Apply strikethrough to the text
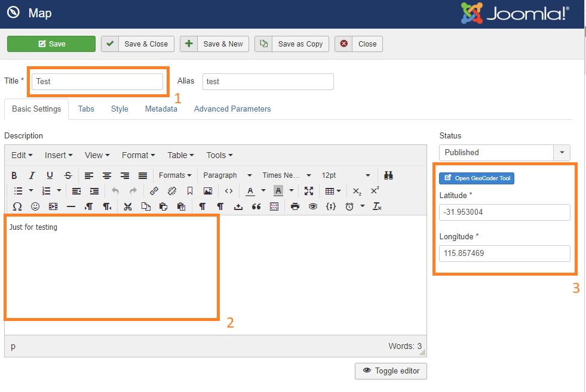Image resolution: width=586 pixels, height=392 pixels. pos(68,175)
